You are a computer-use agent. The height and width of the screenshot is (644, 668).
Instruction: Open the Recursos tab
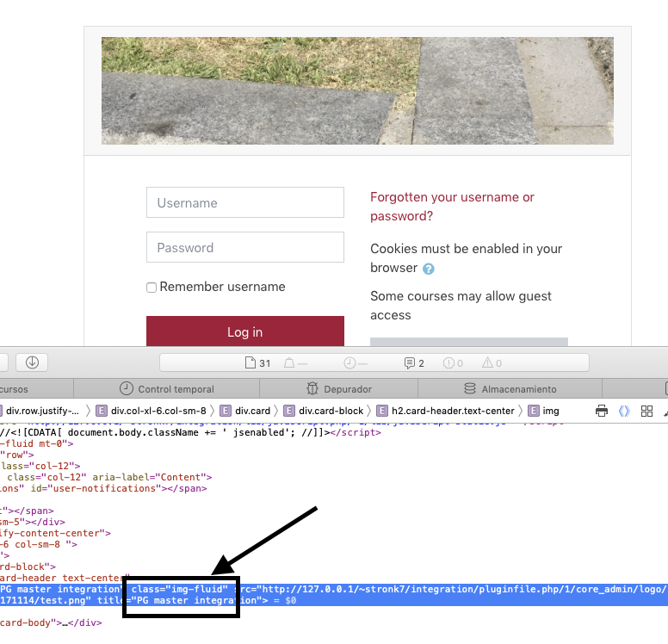click(x=36, y=388)
